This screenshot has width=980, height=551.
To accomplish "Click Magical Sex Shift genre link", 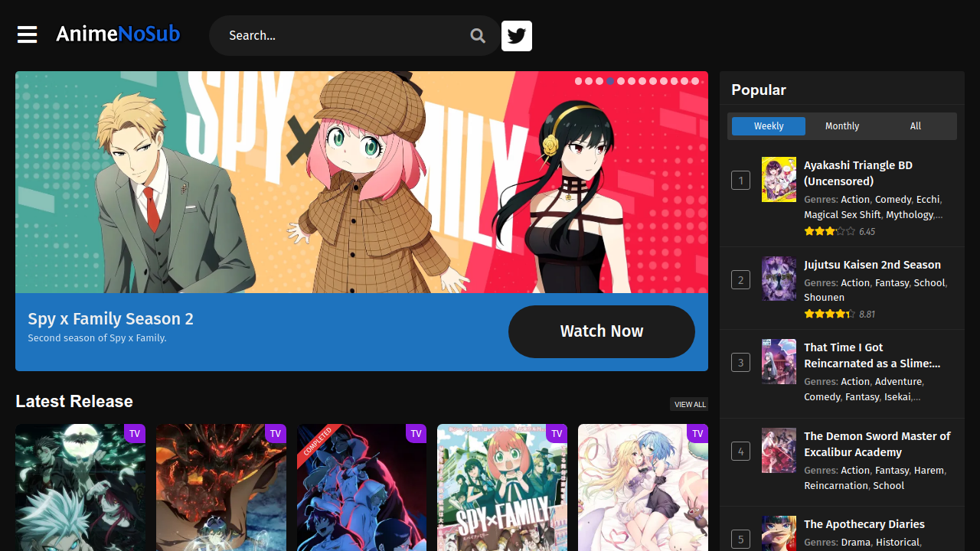I will pyautogui.click(x=842, y=215).
